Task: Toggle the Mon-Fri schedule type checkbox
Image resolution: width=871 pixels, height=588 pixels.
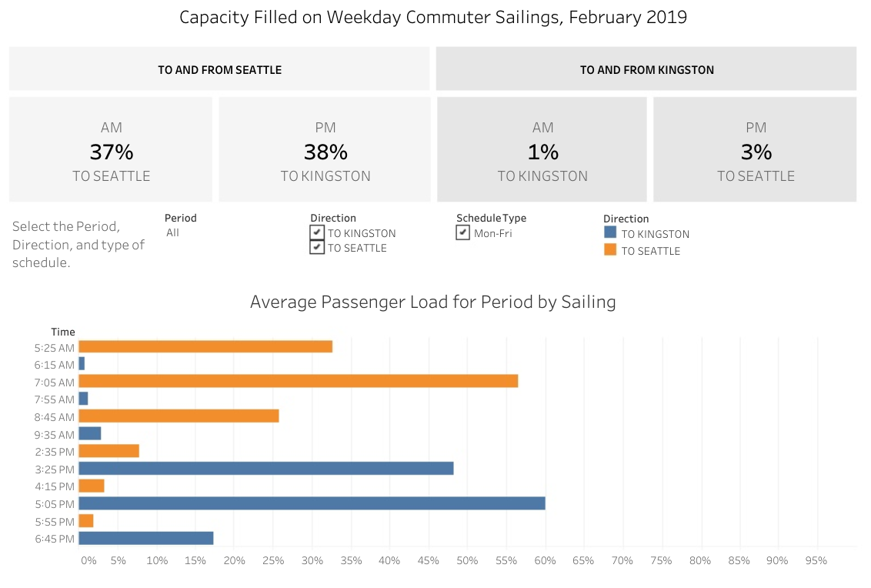Action: pyautogui.click(x=463, y=232)
